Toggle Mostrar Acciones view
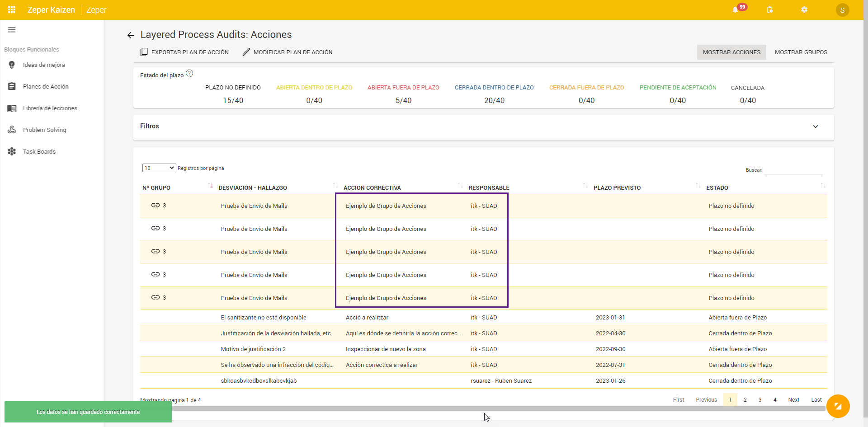The height and width of the screenshot is (427, 868). 731,52
